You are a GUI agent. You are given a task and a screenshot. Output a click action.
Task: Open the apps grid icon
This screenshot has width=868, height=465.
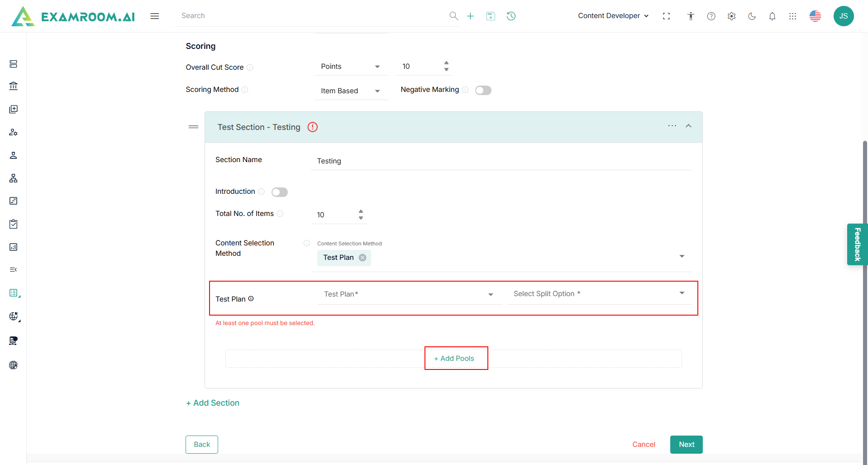(x=792, y=16)
